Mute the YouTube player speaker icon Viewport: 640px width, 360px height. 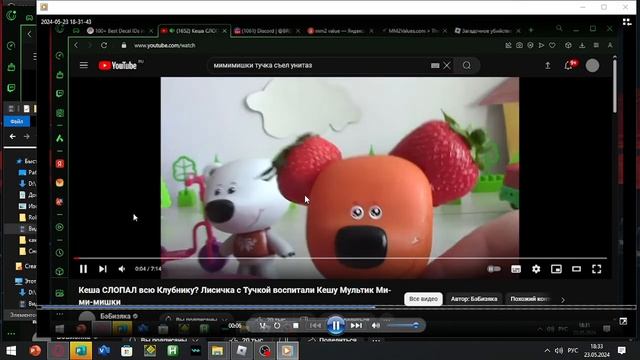pos(122,269)
